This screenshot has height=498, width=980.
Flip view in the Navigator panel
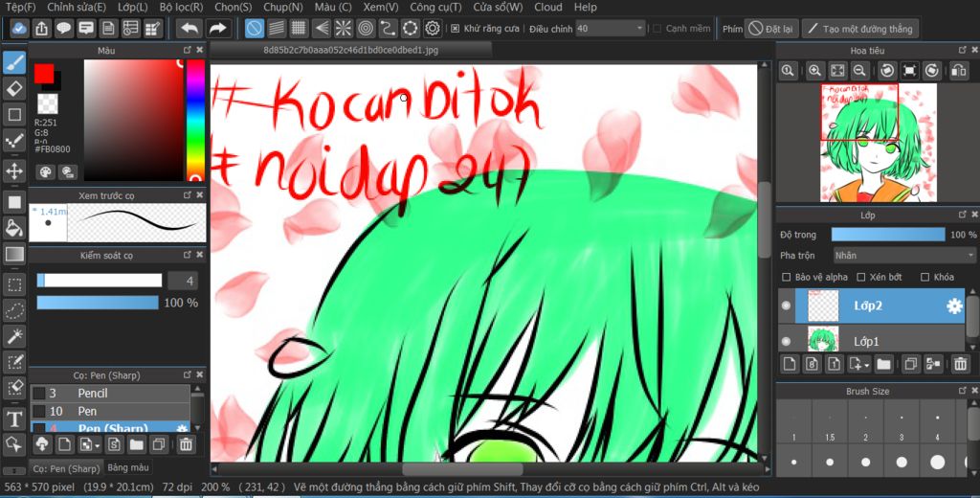point(959,71)
